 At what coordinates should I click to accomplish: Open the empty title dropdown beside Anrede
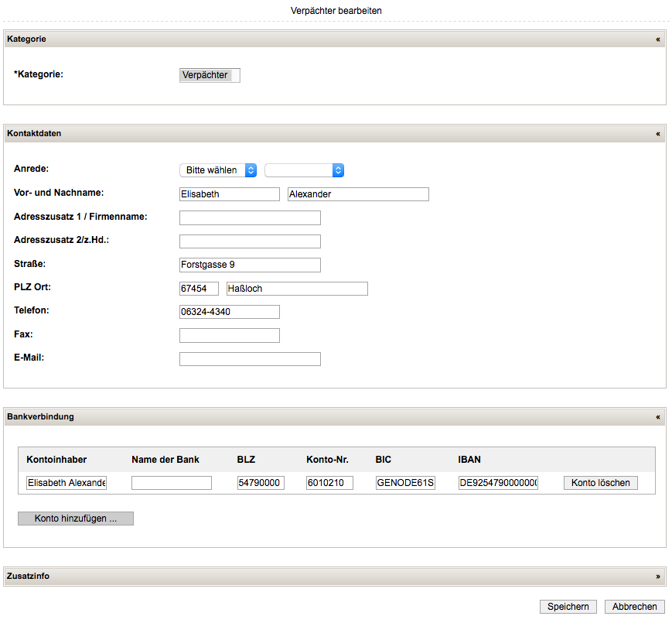point(304,170)
